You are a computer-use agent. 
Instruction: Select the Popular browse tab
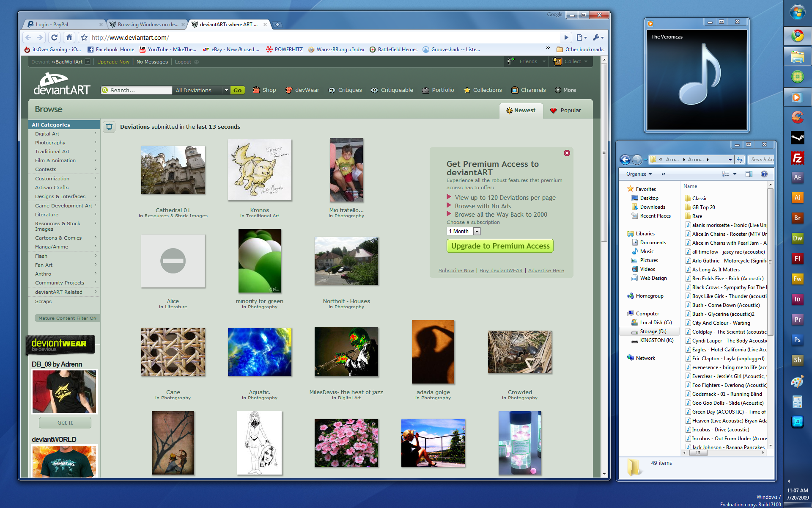(x=566, y=110)
